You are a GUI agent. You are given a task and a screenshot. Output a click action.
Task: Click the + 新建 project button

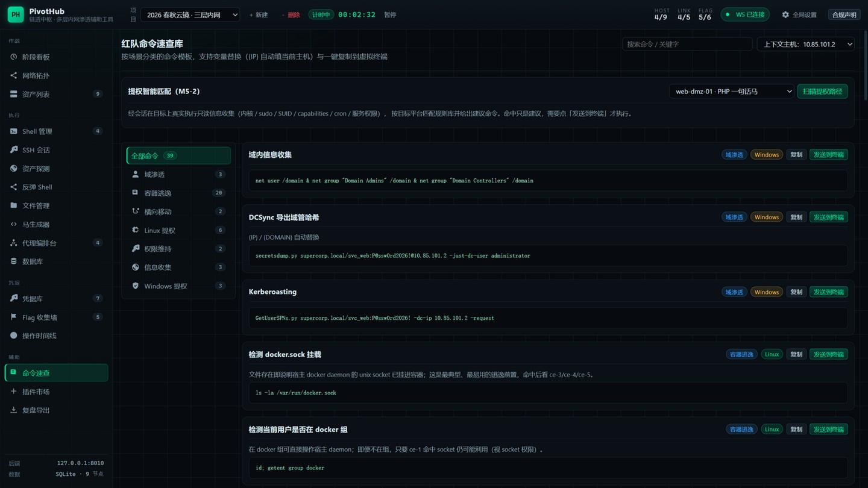click(x=259, y=15)
